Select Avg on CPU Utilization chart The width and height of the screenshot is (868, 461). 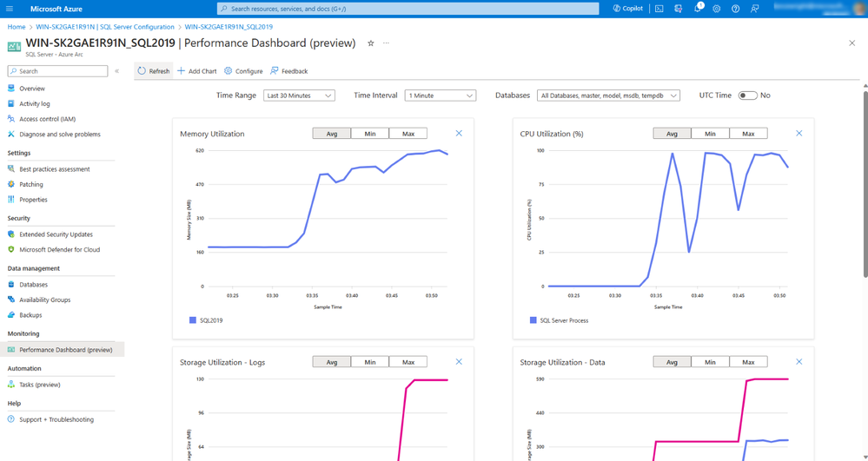point(672,134)
